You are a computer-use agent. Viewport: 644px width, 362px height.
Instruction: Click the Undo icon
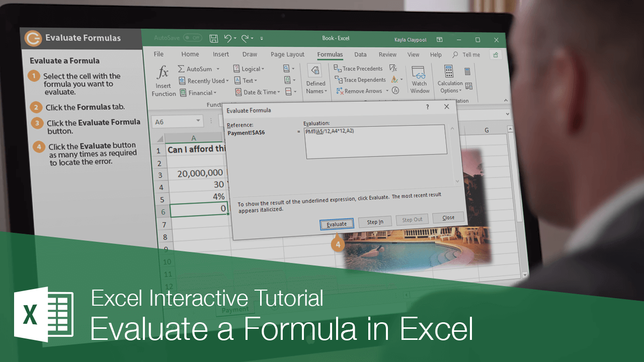point(228,38)
